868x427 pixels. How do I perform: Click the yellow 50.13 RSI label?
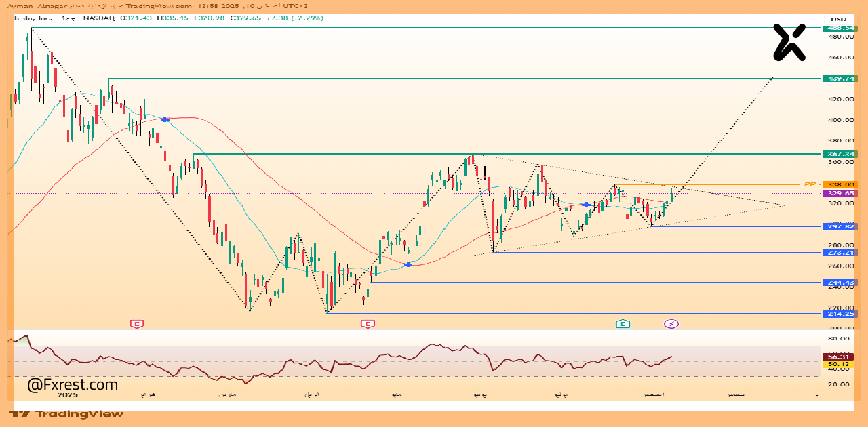tap(838, 364)
